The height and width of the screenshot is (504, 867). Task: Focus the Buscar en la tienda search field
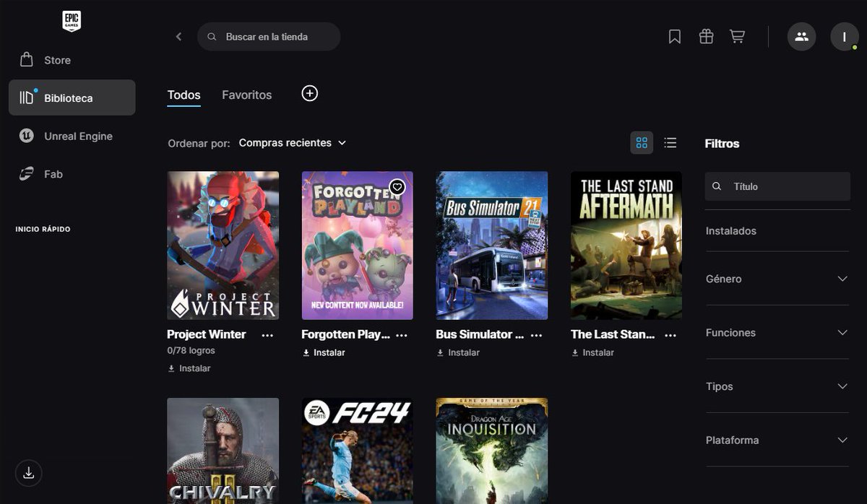coord(269,37)
